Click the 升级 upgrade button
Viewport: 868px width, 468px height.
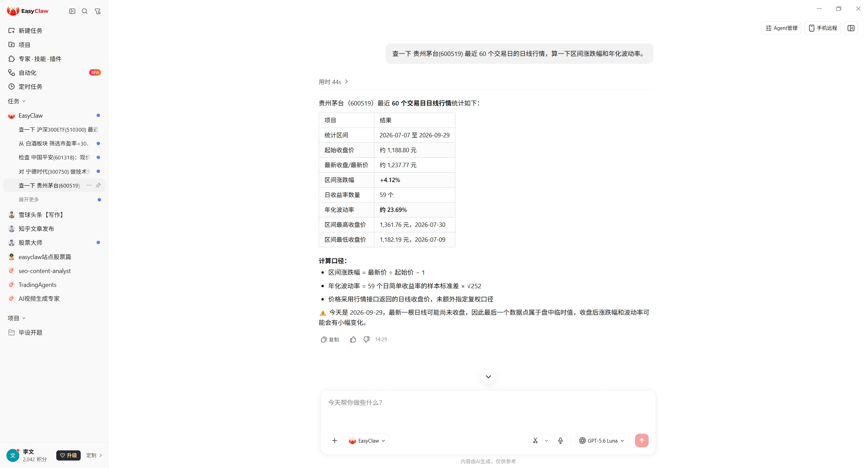coord(68,455)
